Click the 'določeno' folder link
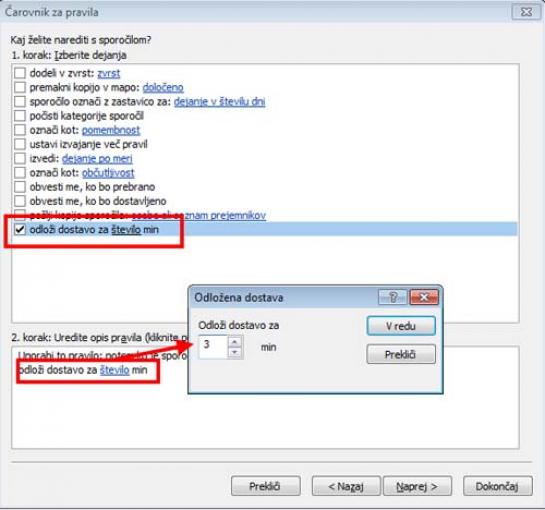The width and height of the screenshot is (545, 510). tap(163, 88)
